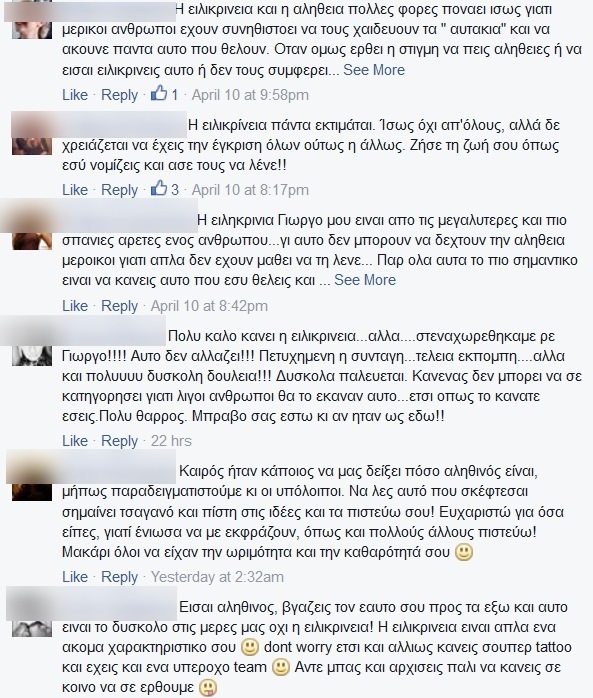This screenshot has width=593, height=698.
Task: Expand See More on first comment
Action: point(374,70)
